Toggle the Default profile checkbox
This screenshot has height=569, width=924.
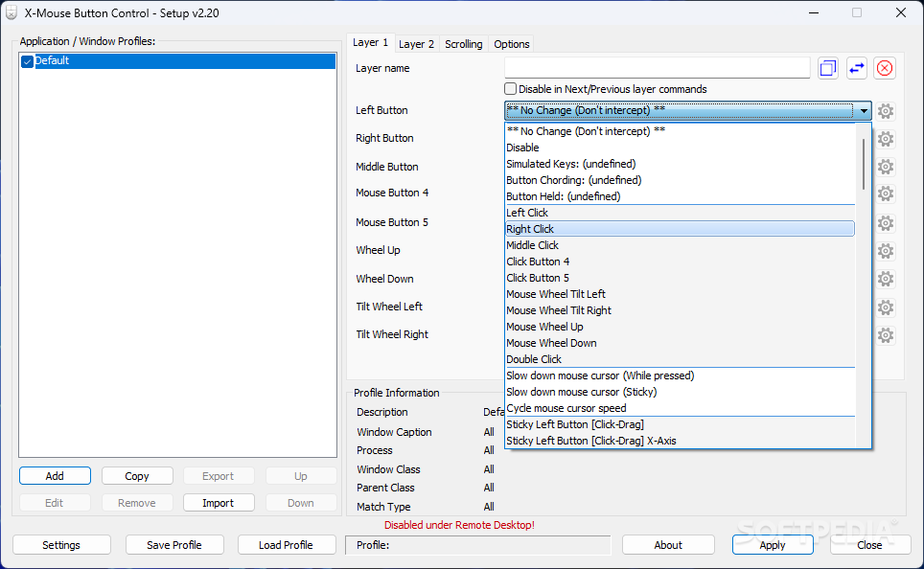pos(27,61)
